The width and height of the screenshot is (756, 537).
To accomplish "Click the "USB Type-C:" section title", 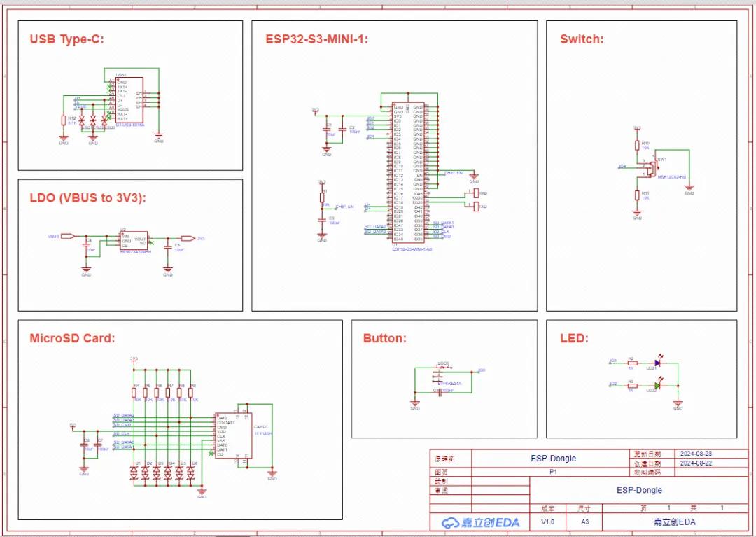I will click(x=66, y=39).
